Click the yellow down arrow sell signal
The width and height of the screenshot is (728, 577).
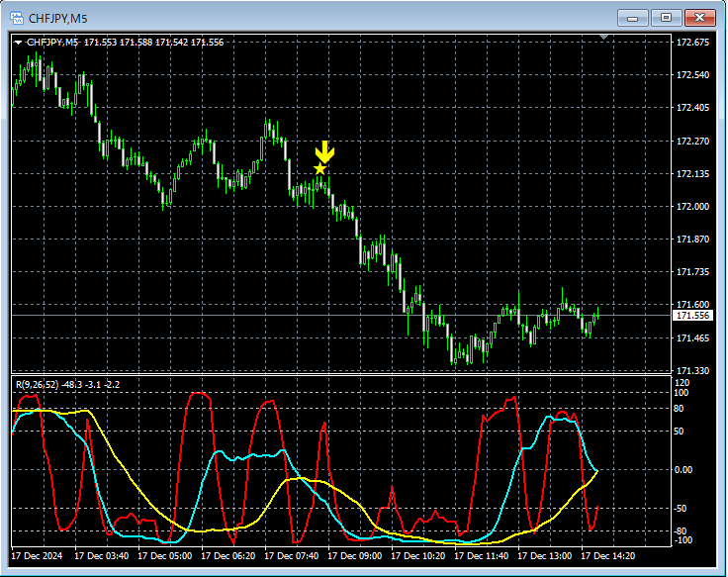pyautogui.click(x=324, y=151)
